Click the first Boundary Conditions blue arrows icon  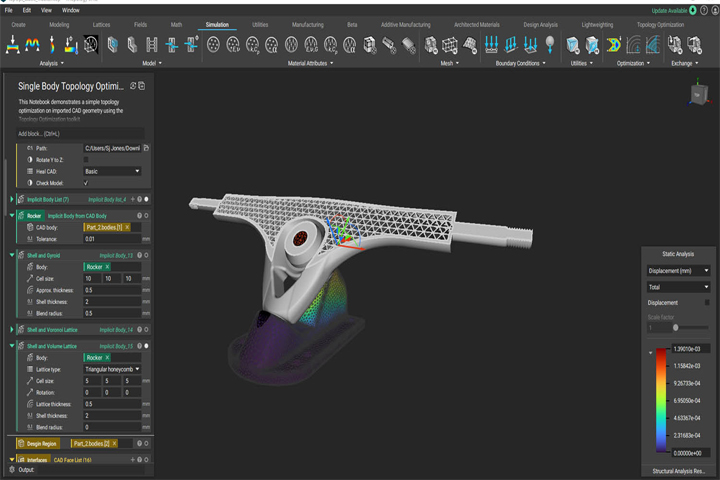491,45
